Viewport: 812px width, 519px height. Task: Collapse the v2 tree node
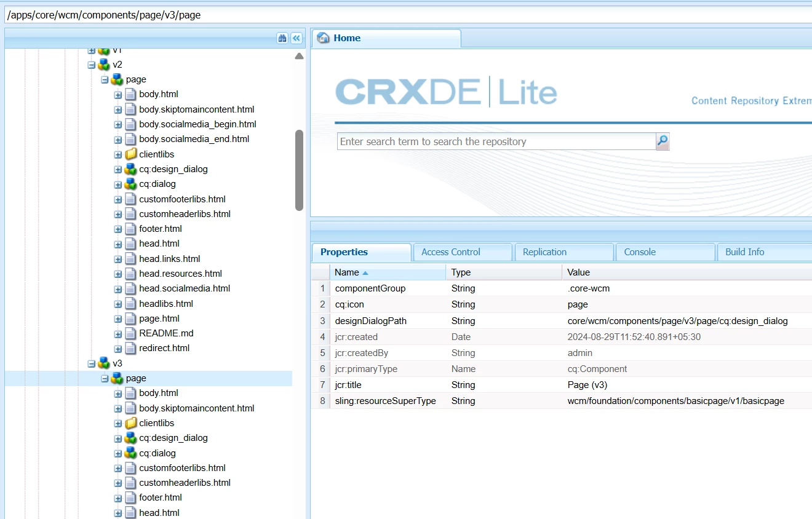point(92,65)
